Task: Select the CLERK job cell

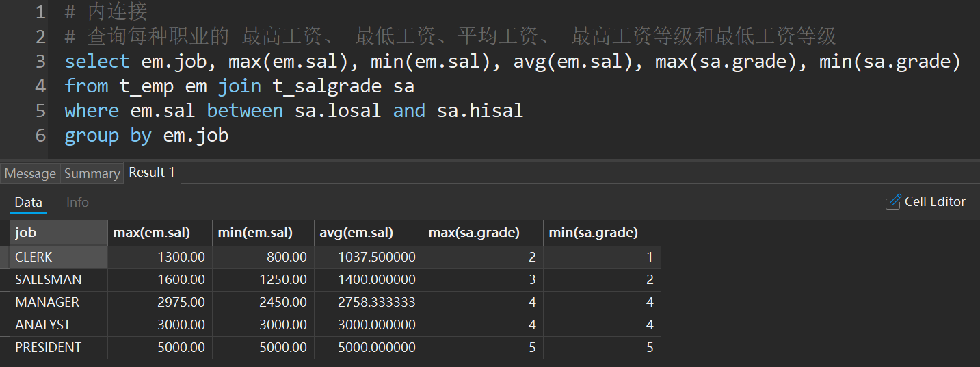Action: click(x=59, y=257)
